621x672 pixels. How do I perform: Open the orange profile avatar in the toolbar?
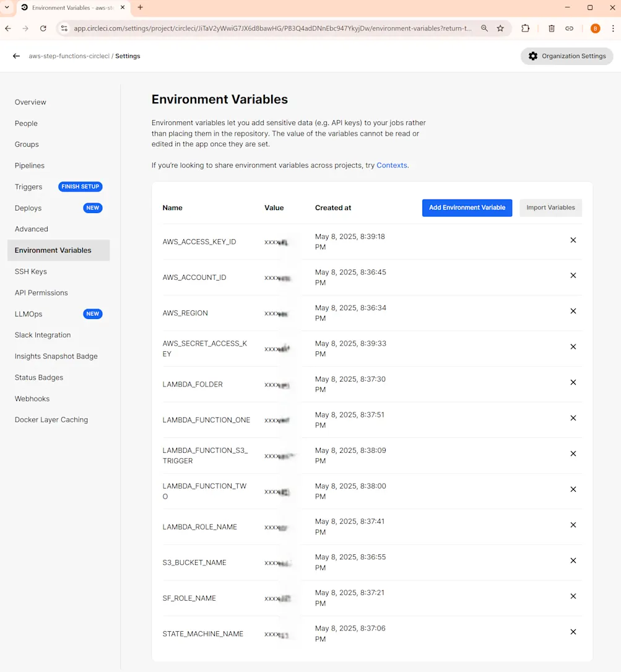coord(594,28)
